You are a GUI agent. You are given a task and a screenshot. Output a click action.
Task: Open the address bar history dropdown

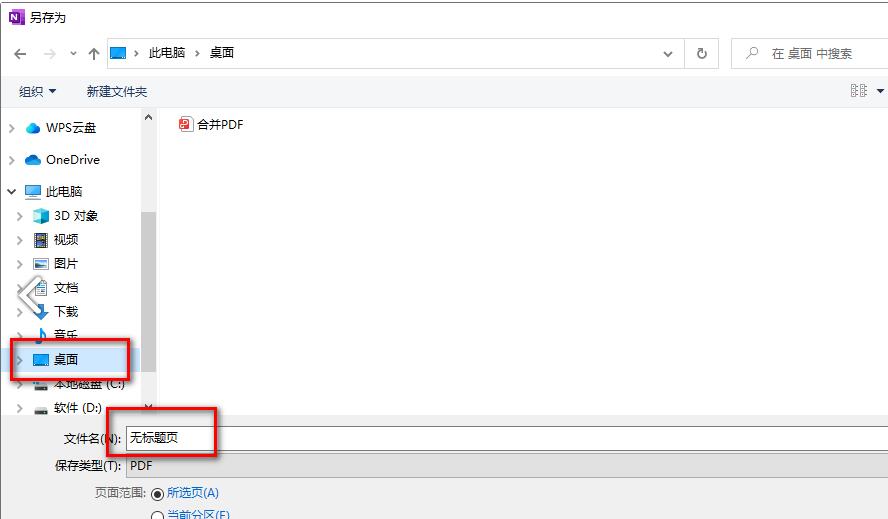point(668,54)
